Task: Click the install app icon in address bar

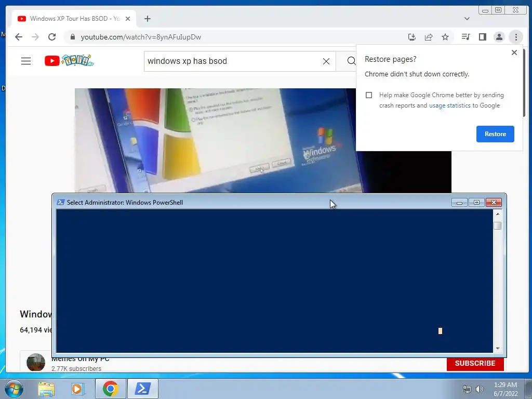Action: point(412,37)
